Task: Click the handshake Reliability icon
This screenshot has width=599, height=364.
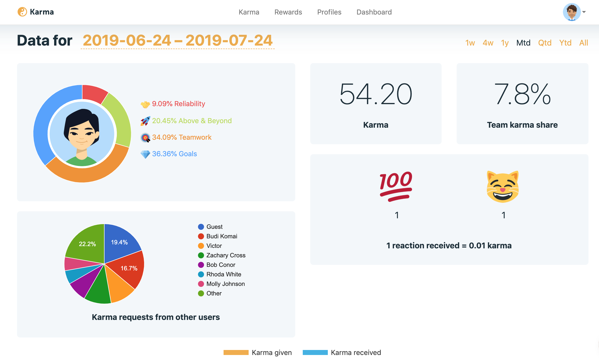Action: [x=145, y=104]
